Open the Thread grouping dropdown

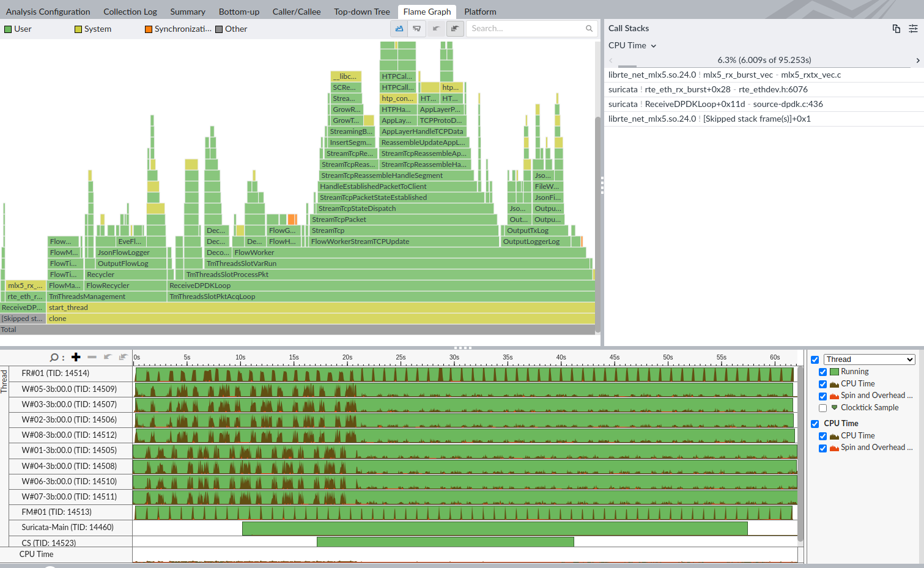coord(869,360)
